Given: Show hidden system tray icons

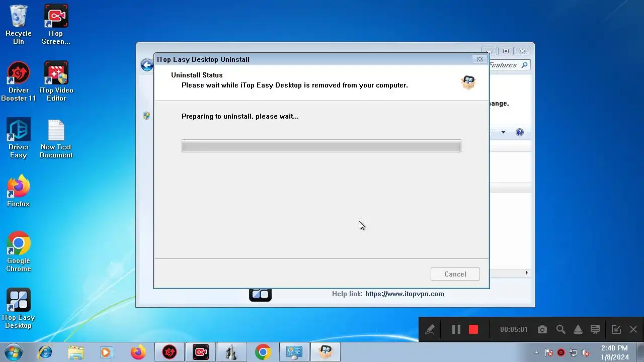Looking at the screenshot, I should coord(536,352).
